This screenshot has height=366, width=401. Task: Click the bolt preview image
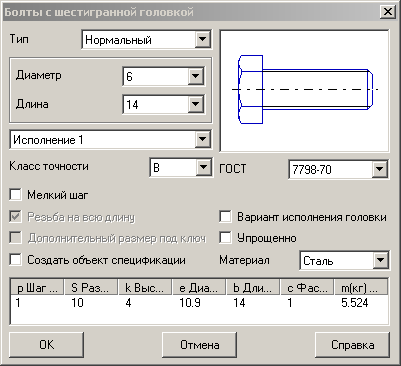coord(304,91)
